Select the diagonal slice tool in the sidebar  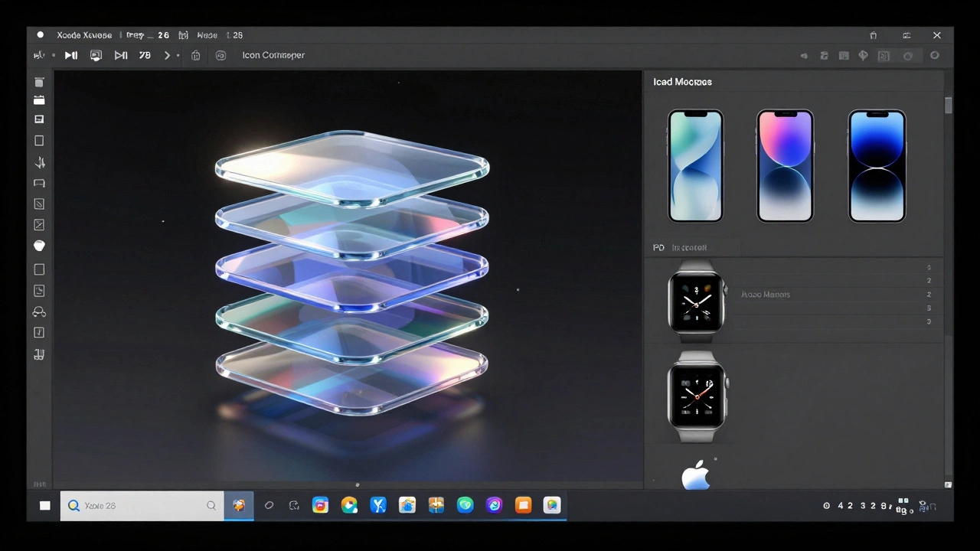pos(39,224)
